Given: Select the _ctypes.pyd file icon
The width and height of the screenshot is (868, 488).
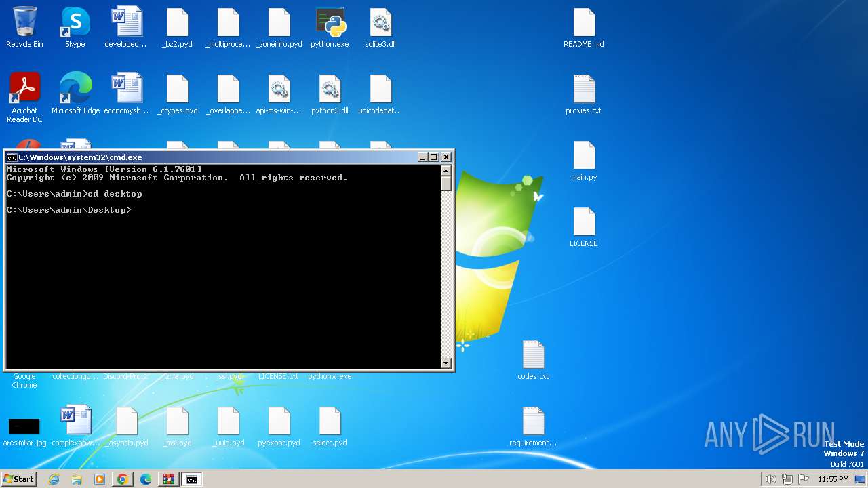Looking at the screenshot, I should (x=177, y=94).
